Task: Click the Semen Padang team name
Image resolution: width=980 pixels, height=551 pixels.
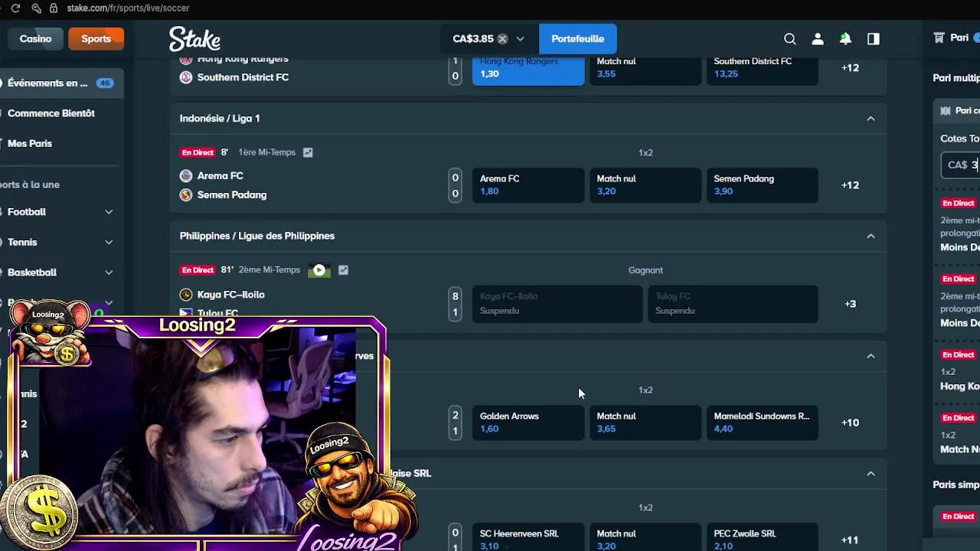Action: tap(232, 195)
